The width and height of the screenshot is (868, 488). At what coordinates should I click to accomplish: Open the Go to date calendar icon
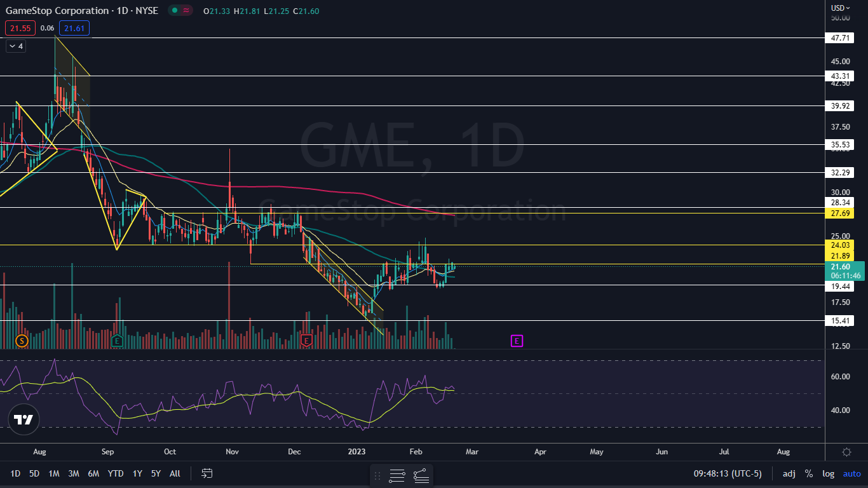click(207, 473)
